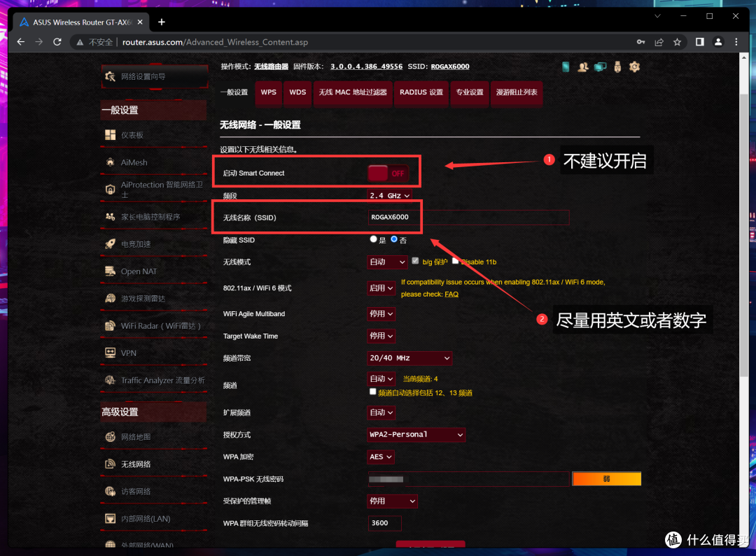Toggle the Smart Connect switch
Viewport: 756px width, 556px height.
[388, 173]
